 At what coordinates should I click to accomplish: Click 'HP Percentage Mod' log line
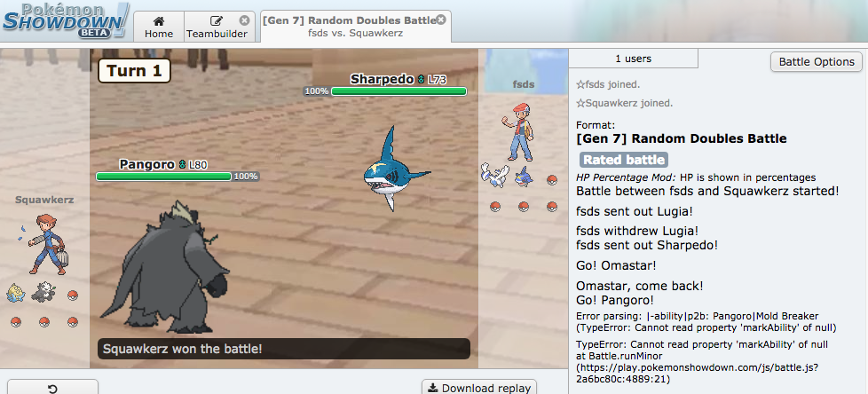coord(696,177)
